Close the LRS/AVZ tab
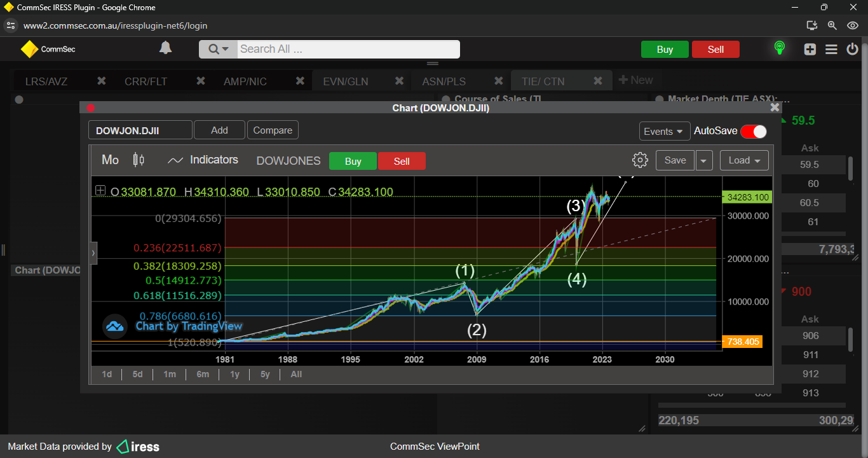The height and width of the screenshot is (458, 868). 101,81
